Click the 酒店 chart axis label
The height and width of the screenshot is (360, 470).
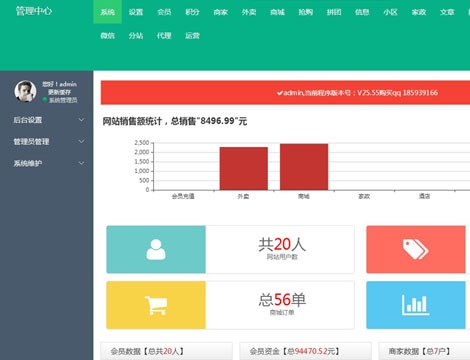pyautogui.click(x=424, y=196)
